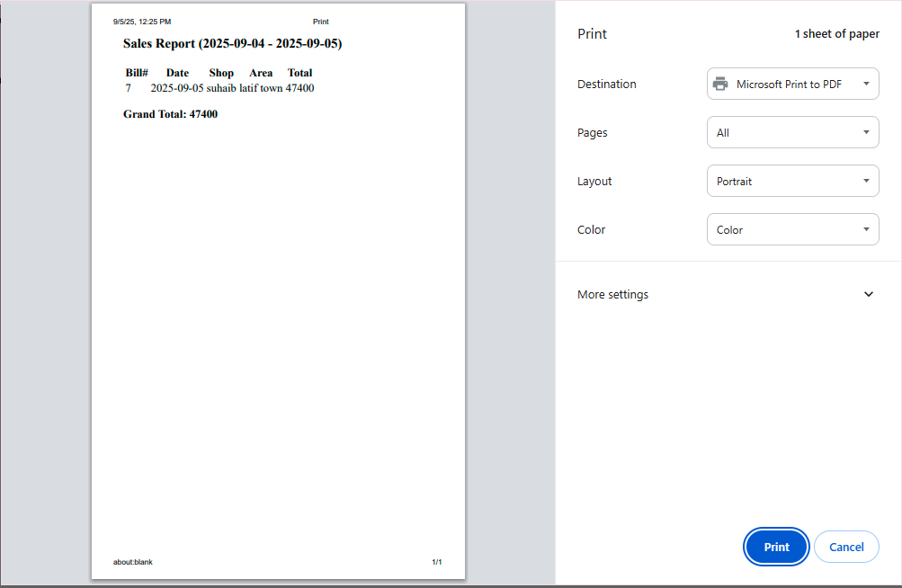Click the about:blank footer text on page
The width and height of the screenshot is (902, 588).
click(x=133, y=562)
